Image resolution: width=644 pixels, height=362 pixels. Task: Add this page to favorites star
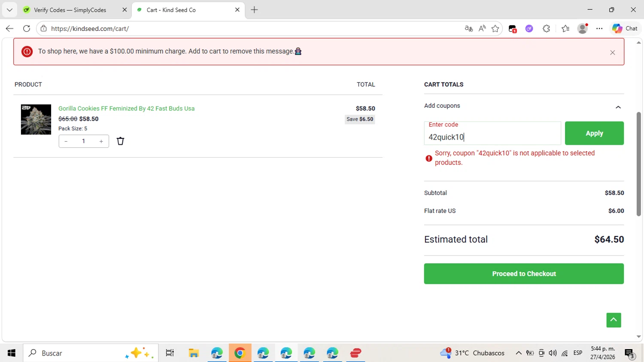[495, 29]
